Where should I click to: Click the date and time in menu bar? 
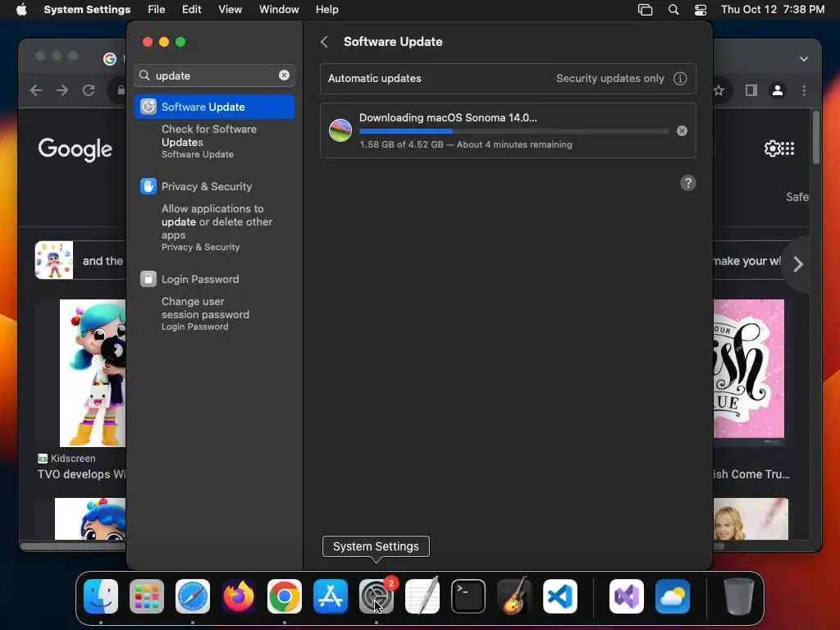point(773,10)
